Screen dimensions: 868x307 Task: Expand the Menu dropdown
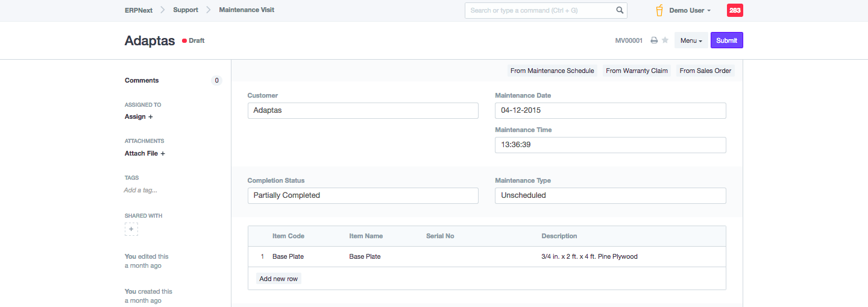click(691, 40)
